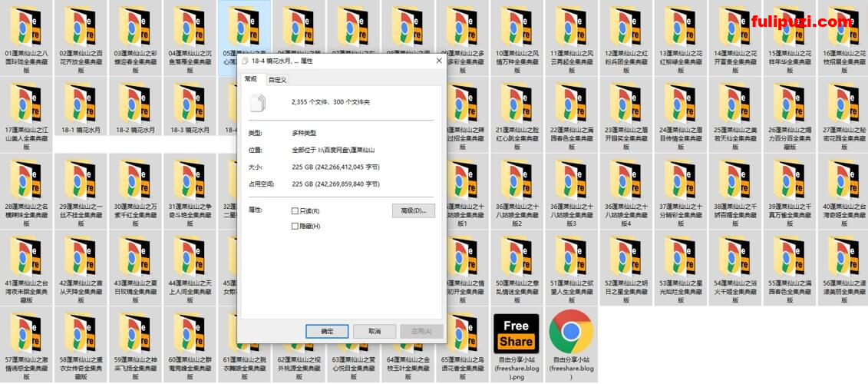Select folder 53蓬莱仙山之星光灿烂

680,267
